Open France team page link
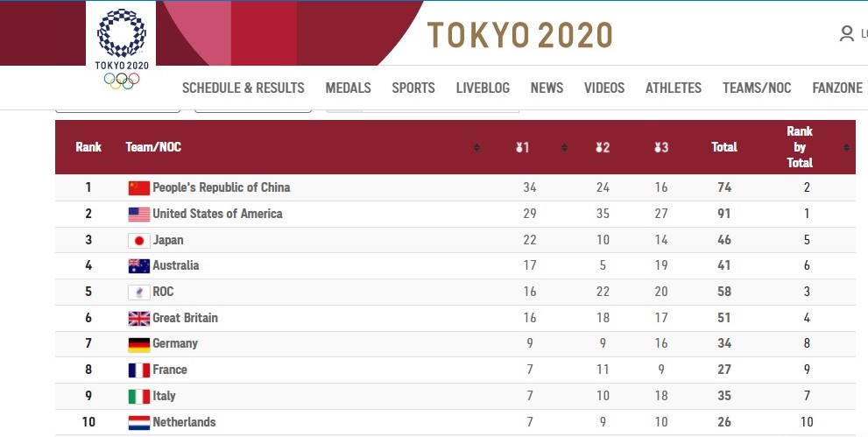This screenshot has width=868, height=437. pos(170,370)
